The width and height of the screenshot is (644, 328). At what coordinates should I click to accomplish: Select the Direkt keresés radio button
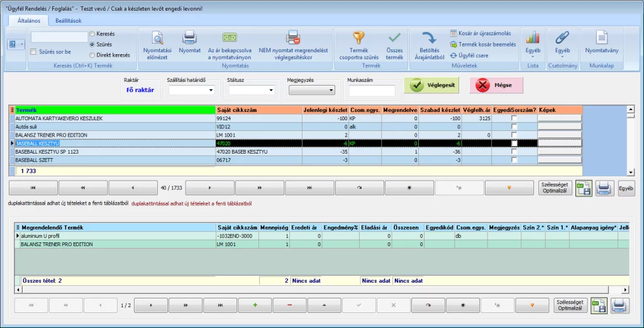click(x=92, y=55)
